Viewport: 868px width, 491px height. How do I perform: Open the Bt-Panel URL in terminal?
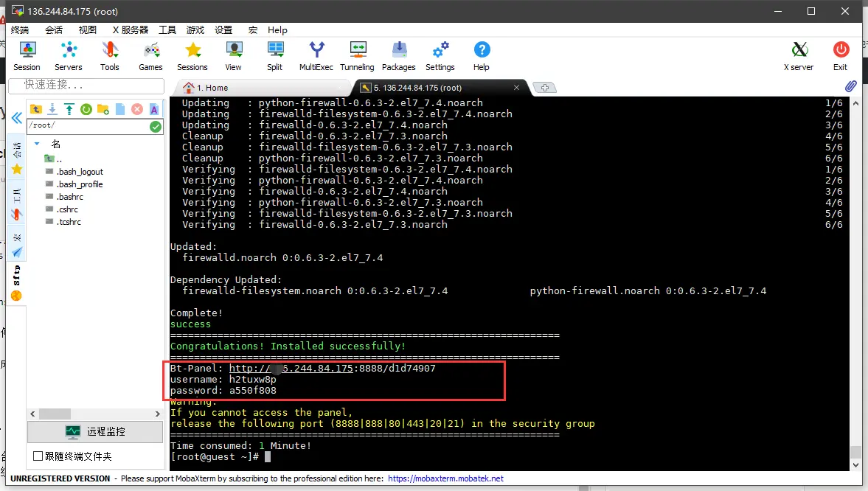(x=332, y=368)
